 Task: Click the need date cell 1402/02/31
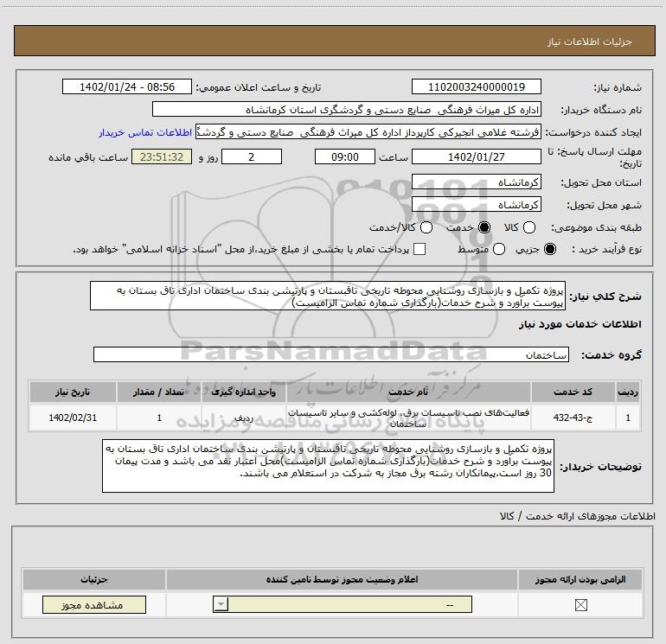click(73, 418)
